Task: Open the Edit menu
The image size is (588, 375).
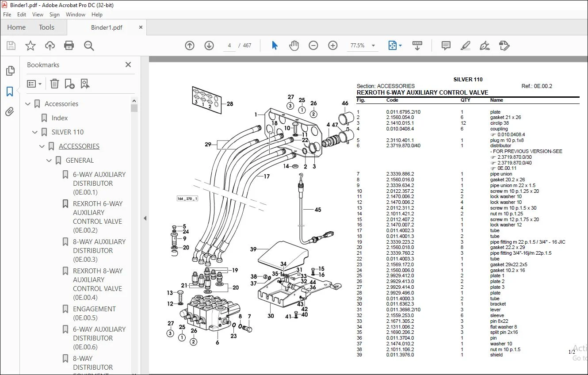Action: (22, 14)
